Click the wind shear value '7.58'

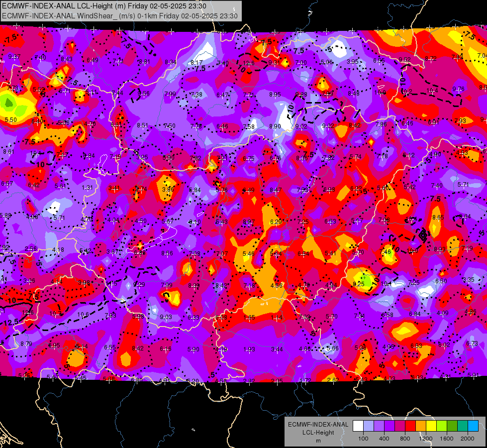249,126
